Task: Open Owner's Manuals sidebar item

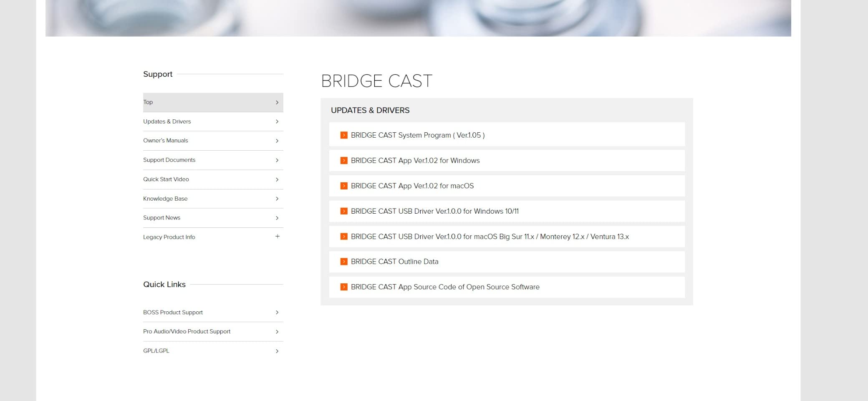Action: 213,141
